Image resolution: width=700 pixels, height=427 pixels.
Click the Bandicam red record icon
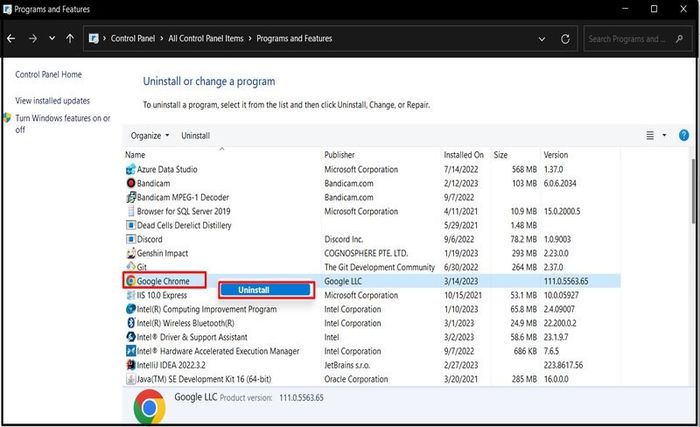(x=131, y=183)
